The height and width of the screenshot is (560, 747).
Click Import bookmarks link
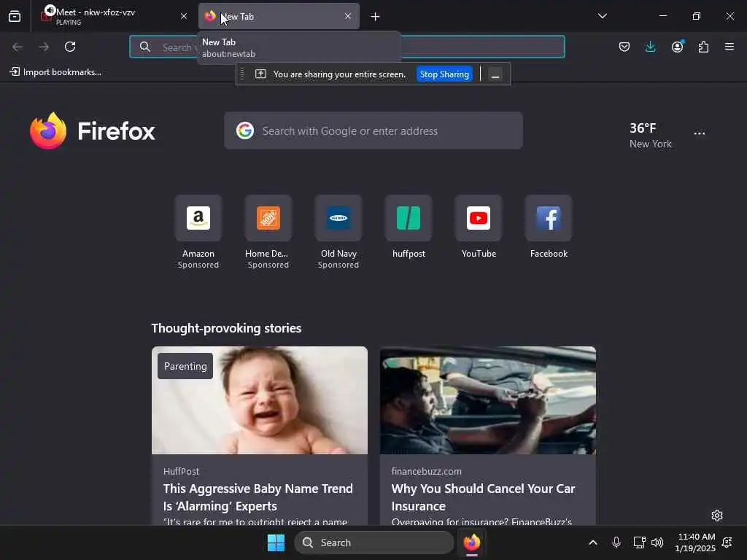click(x=55, y=72)
